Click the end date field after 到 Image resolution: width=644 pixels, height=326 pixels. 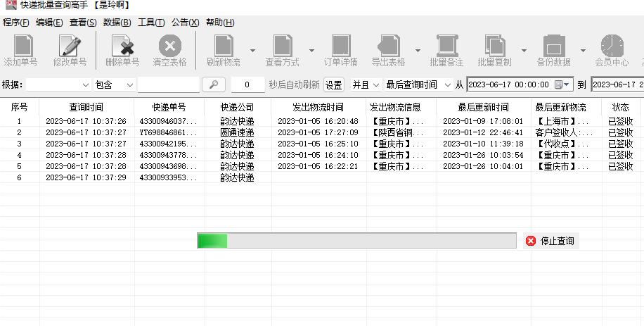[x=618, y=84]
